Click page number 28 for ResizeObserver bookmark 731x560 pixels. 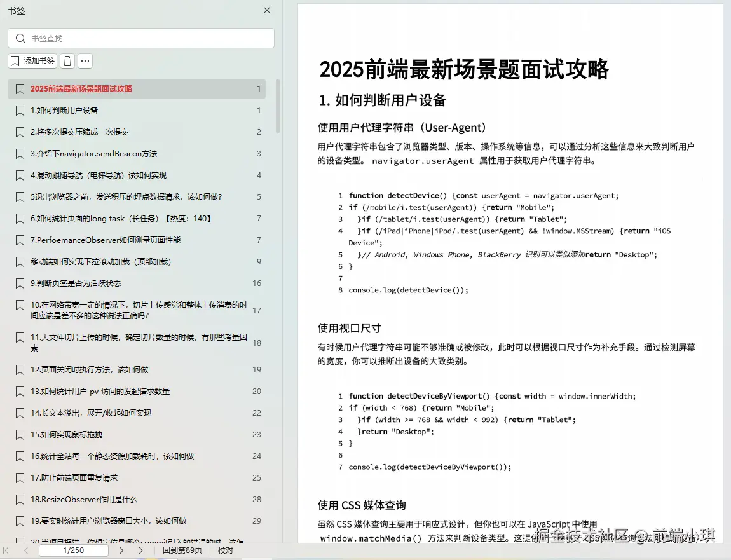tap(256, 500)
